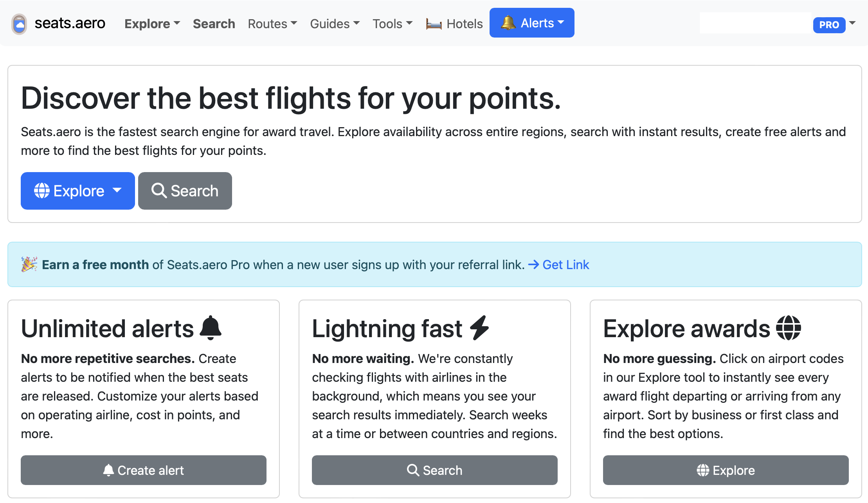Click the bed icon beside Hotels
Viewport: 868px width, 503px height.
click(x=434, y=24)
